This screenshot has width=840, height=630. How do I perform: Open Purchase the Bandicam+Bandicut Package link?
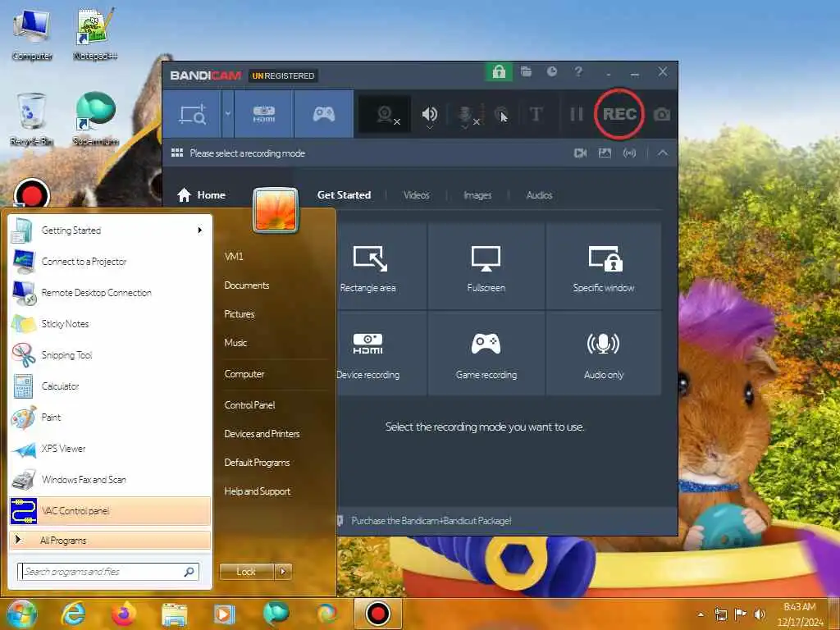tap(431, 521)
